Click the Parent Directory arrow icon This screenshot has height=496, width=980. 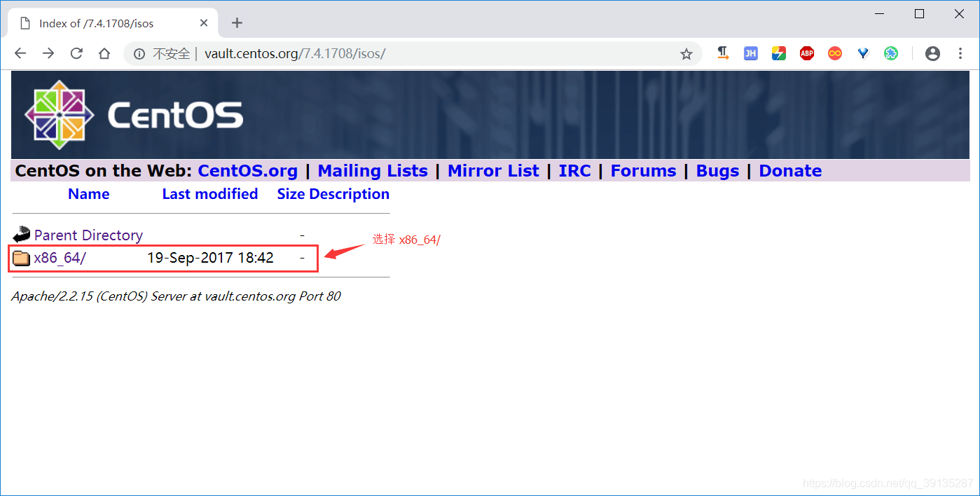point(20,234)
